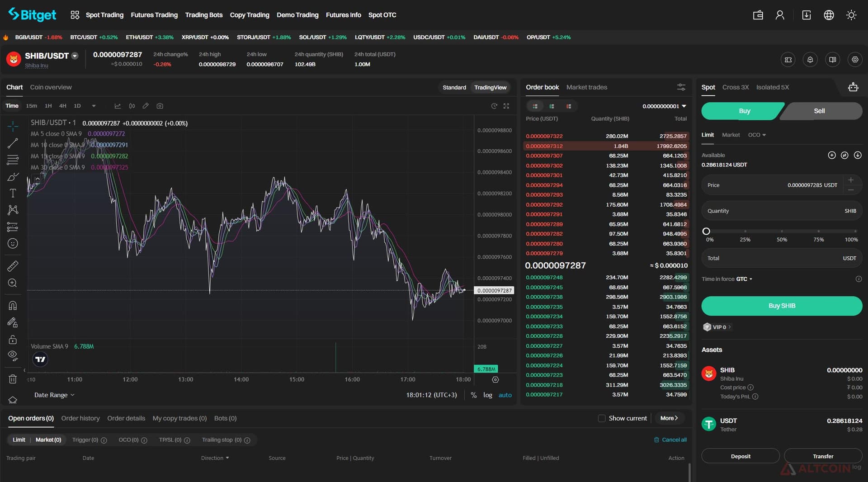868x482 pixels.
Task: Open the Order history tab
Action: pos(80,418)
